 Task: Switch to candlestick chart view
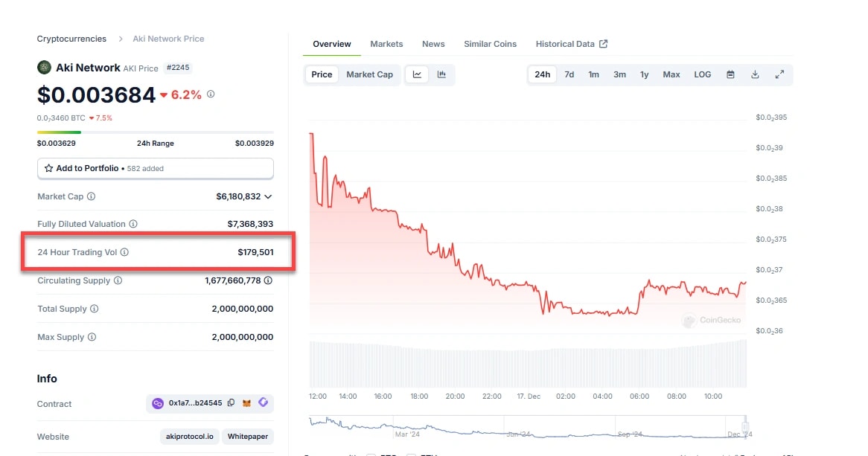click(441, 74)
